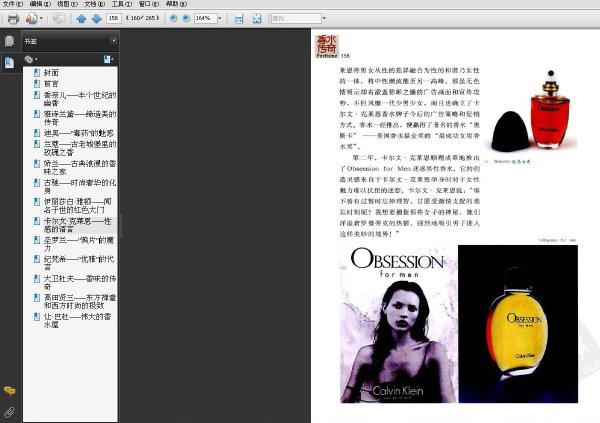Click the bookmark page icon beside 封面
Image resolution: width=600 pixels, height=423 pixels.
click(37, 72)
